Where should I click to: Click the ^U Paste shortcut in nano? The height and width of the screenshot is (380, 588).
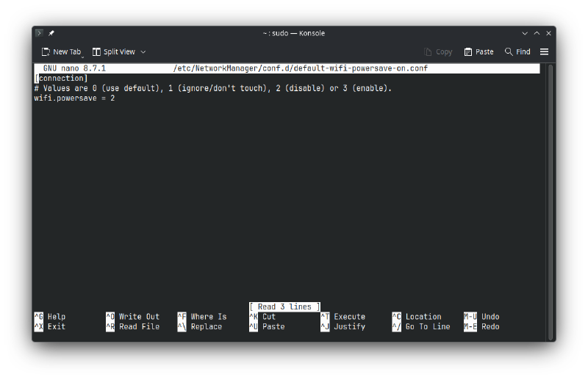coord(267,327)
